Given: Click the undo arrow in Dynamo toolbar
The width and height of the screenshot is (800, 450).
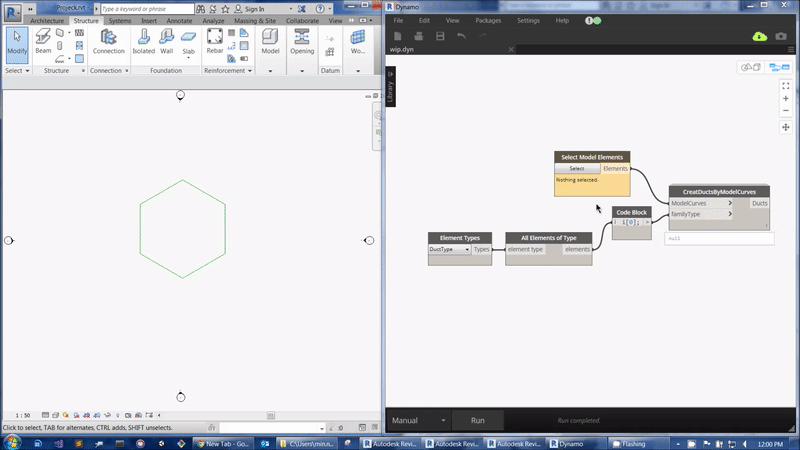Looking at the screenshot, I should point(461,36).
